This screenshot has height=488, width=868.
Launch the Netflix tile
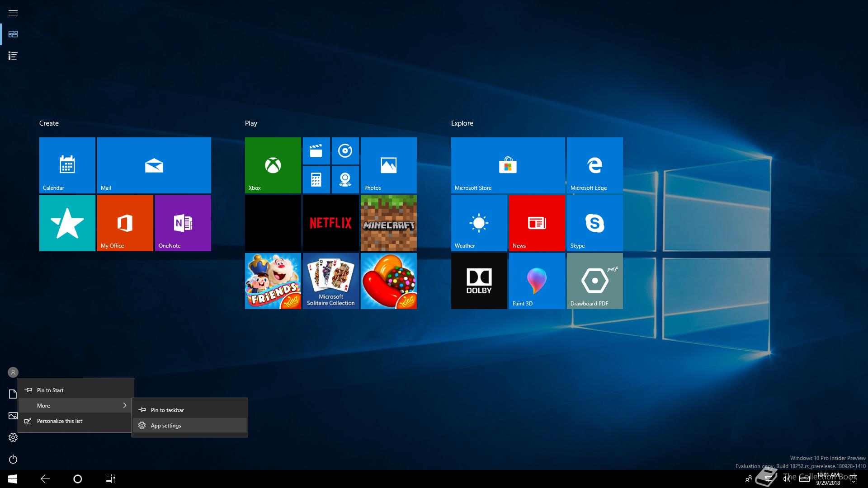click(331, 223)
